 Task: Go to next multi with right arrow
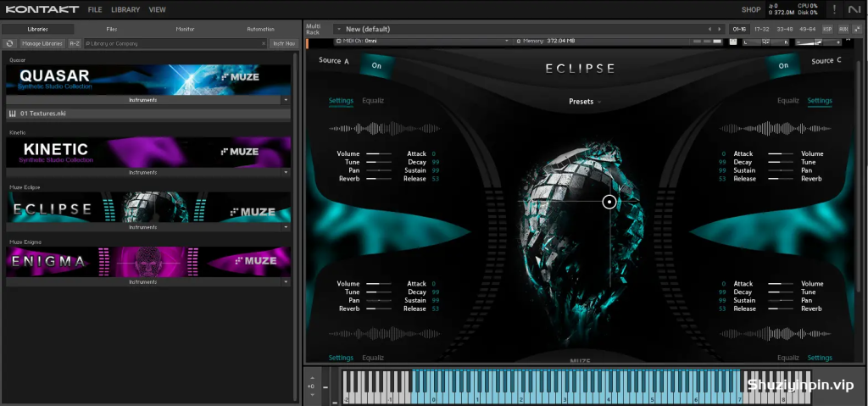[x=719, y=29]
